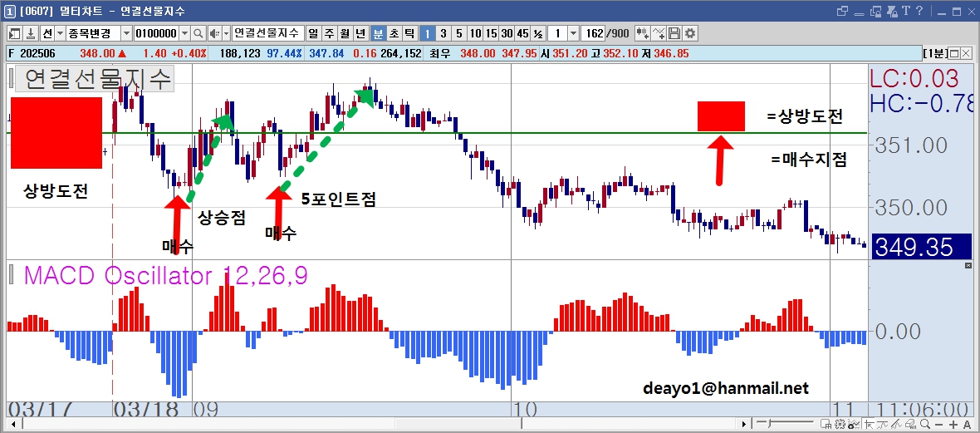Select the 년 (yearly) period toggle
This screenshot has width=980, height=433.
click(x=360, y=33)
